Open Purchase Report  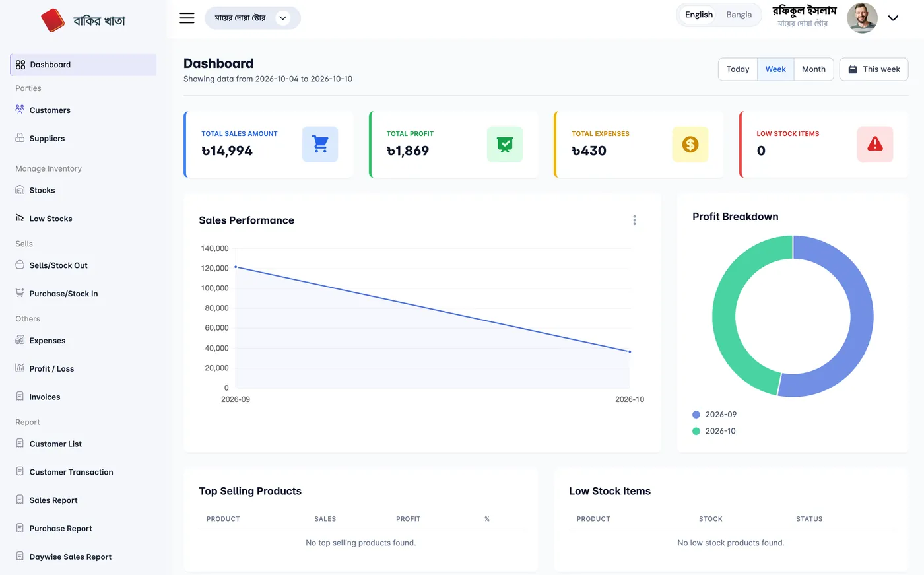tap(61, 529)
